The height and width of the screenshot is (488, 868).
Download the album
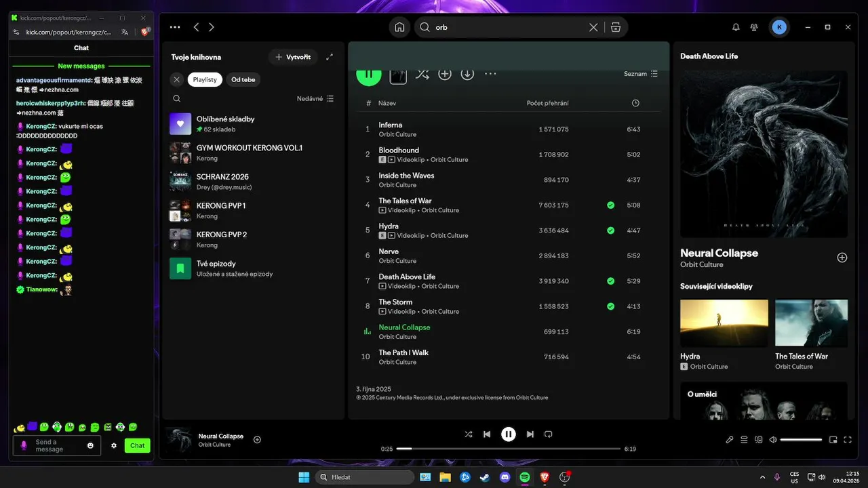click(x=467, y=74)
